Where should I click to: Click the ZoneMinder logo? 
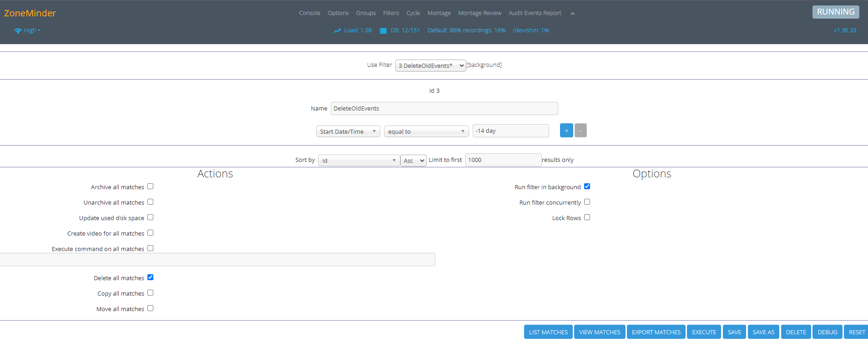pyautogui.click(x=30, y=13)
